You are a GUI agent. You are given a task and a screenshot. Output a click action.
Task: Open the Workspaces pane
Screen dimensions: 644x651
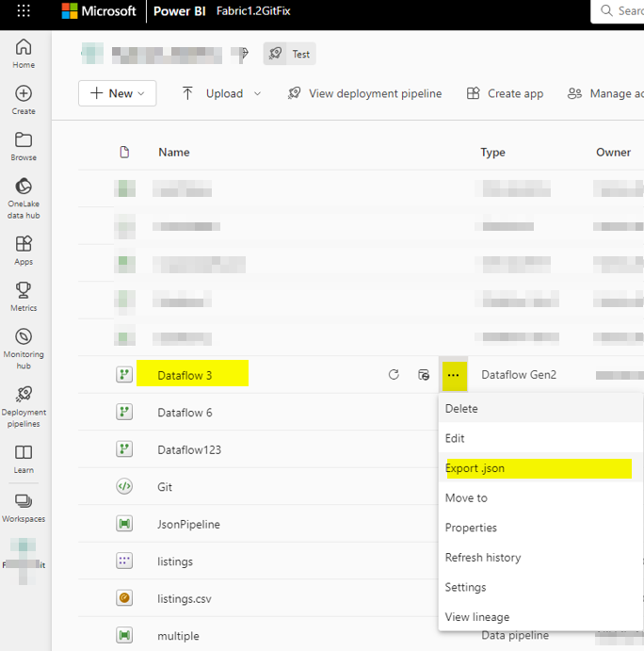24,508
